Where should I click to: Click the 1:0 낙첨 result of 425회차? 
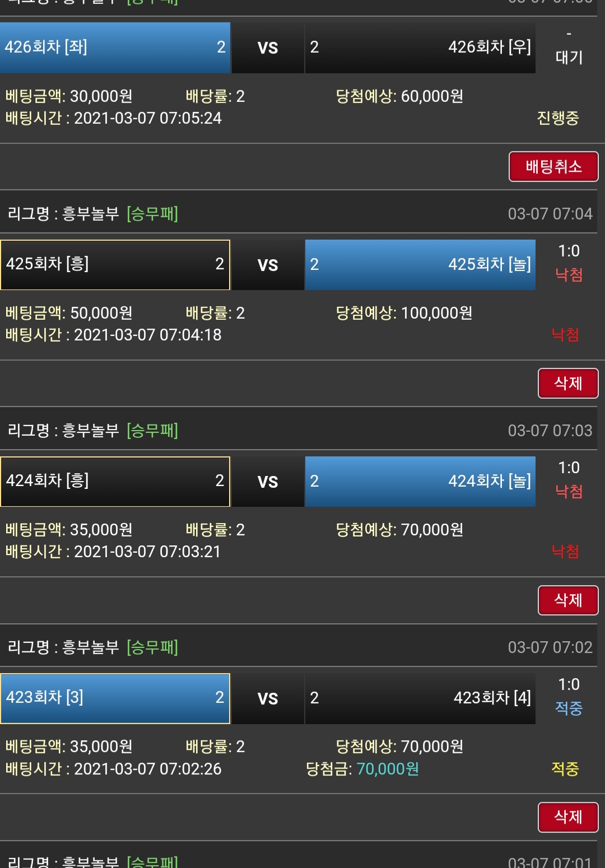[569, 263]
